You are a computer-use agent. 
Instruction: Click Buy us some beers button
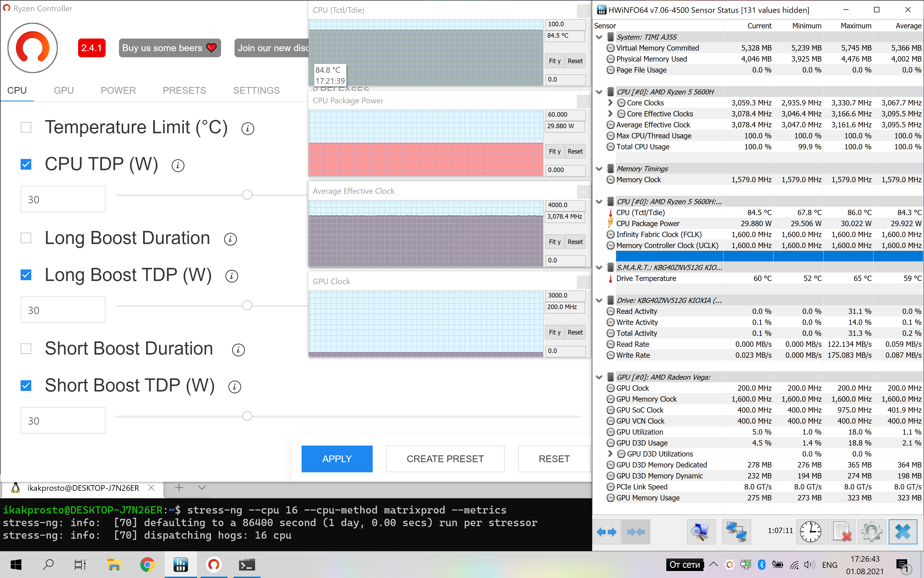coord(170,48)
